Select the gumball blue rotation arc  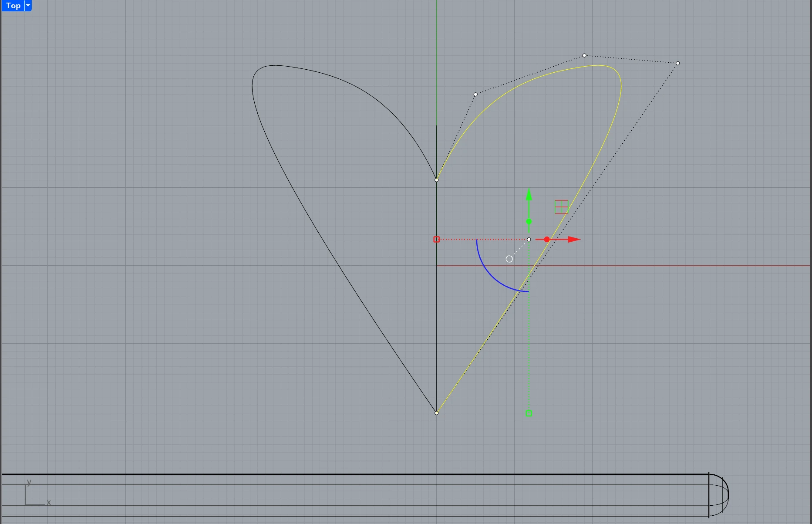coord(493,275)
